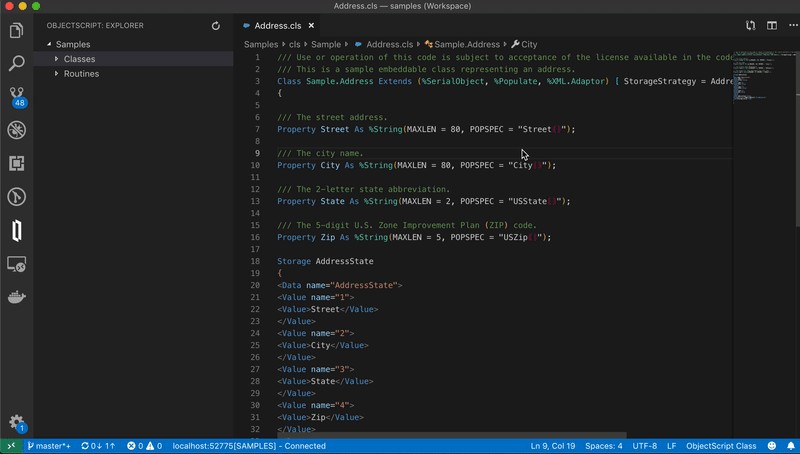
Task: Open the Search view
Action: pos(16,64)
